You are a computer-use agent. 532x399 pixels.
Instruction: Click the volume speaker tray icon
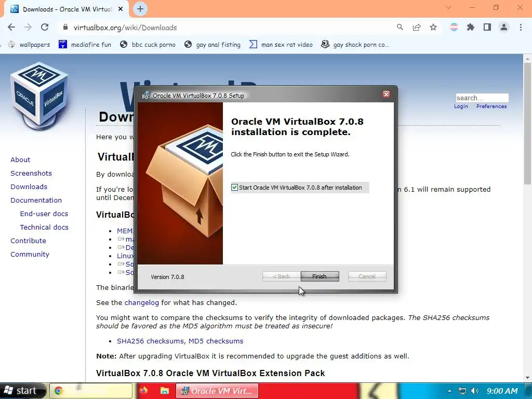pyautogui.click(x=475, y=391)
